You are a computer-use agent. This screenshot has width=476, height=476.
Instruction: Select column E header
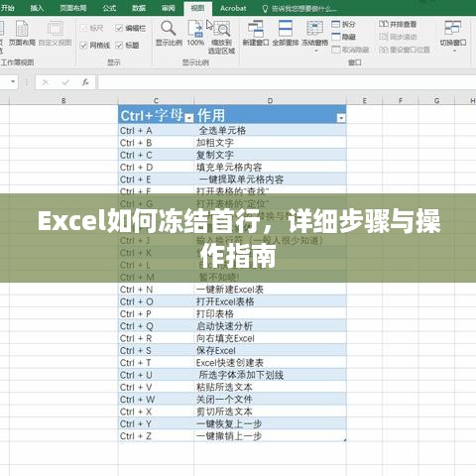coord(364,100)
